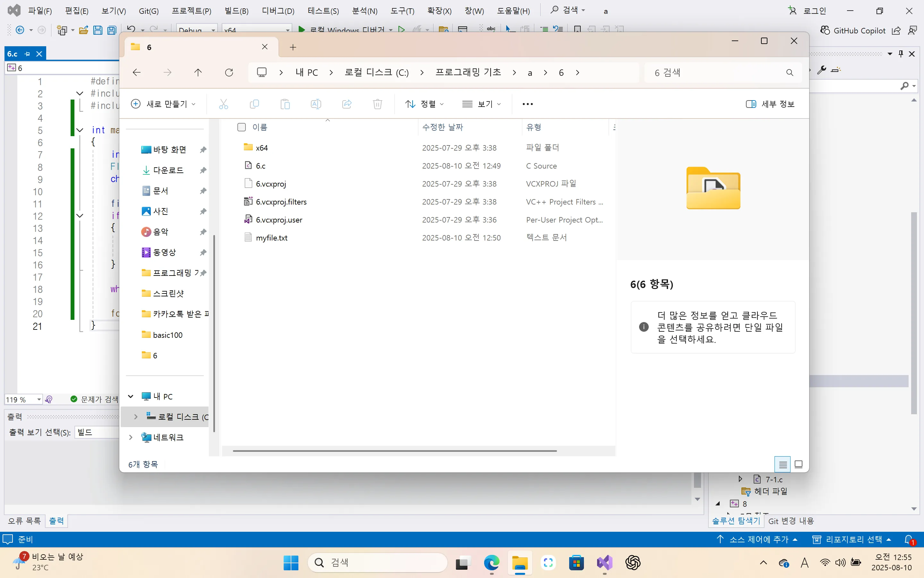Click 로그인 sign-in button
The height and width of the screenshot is (578, 924).
pyautogui.click(x=808, y=11)
